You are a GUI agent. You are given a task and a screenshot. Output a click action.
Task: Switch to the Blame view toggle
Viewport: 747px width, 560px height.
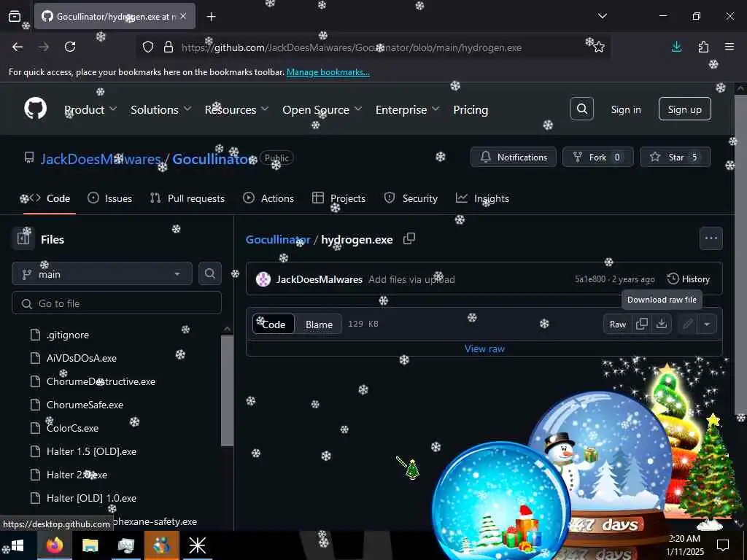pyautogui.click(x=319, y=324)
